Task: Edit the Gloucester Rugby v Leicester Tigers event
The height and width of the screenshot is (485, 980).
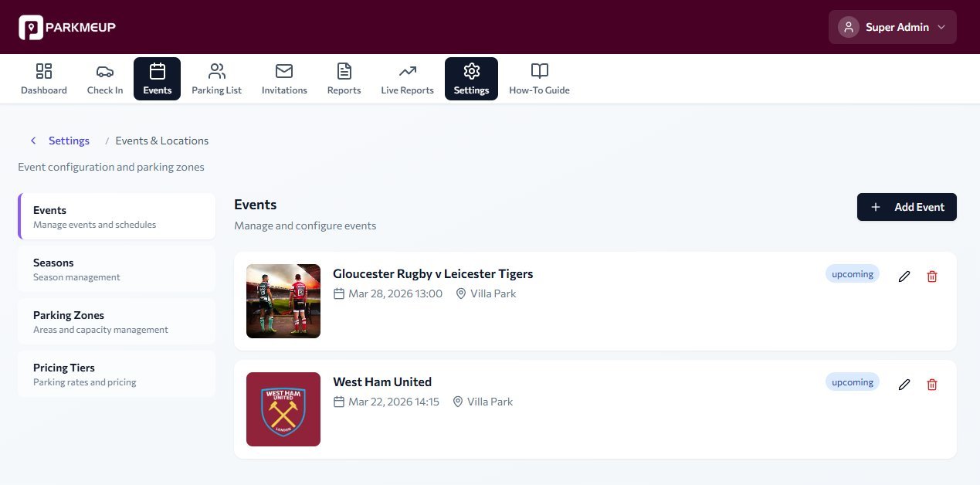Action: tap(904, 276)
